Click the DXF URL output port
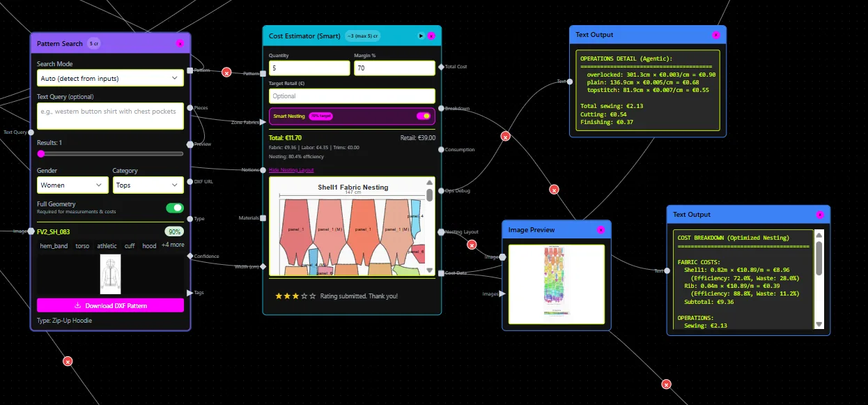The image size is (868, 405). (189, 181)
